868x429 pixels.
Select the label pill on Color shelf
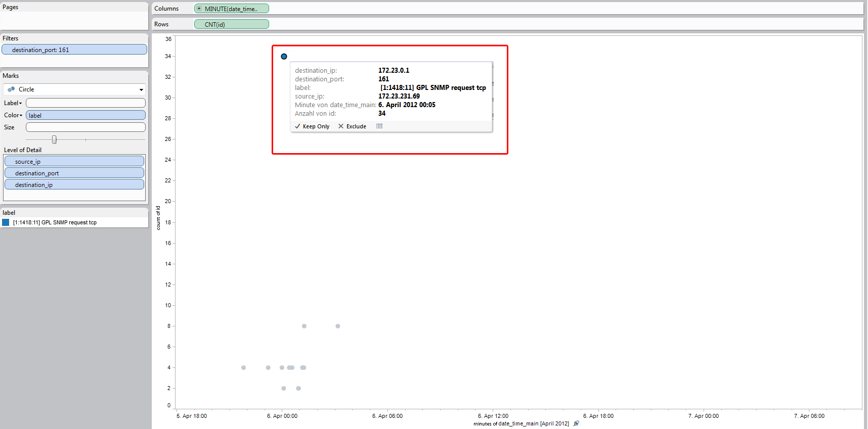pos(85,115)
